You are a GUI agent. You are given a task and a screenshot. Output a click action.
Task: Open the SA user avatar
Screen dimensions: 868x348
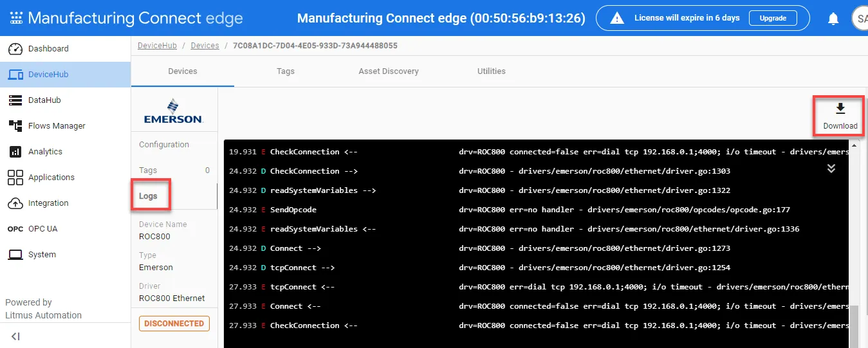[x=860, y=19]
